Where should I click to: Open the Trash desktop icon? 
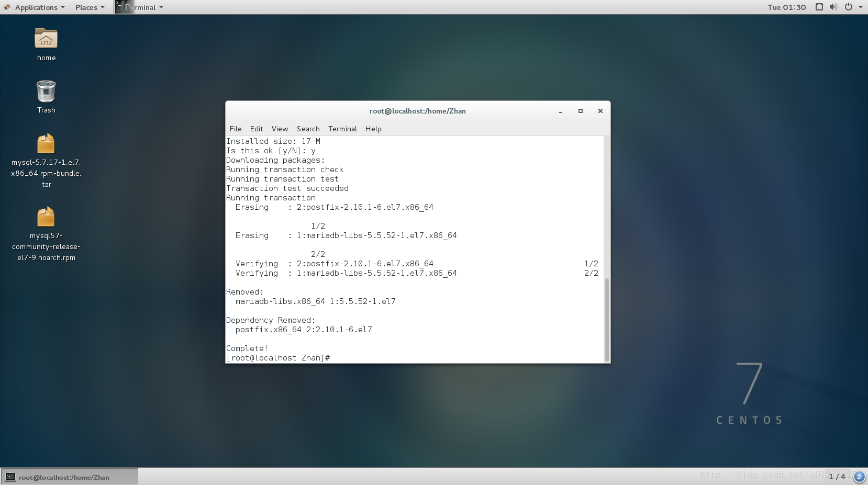46,92
